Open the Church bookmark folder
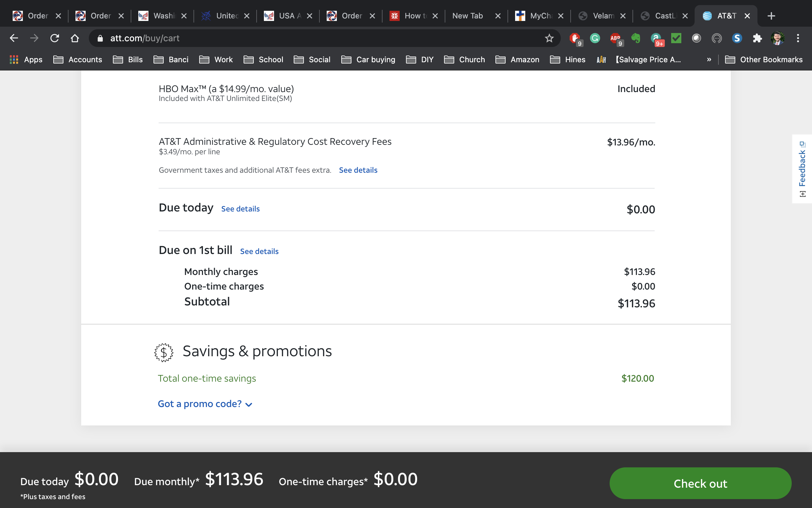812x508 pixels. point(464,59)
